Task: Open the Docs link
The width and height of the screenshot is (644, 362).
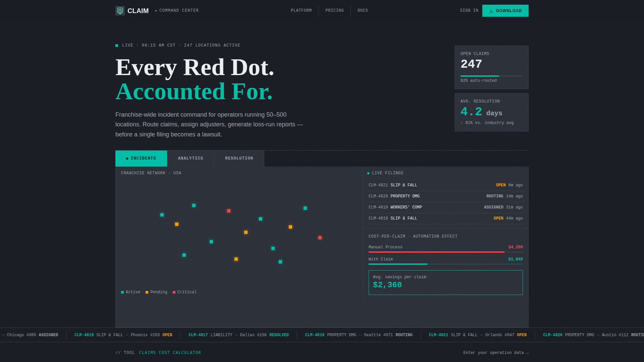Action: [363, 10]
